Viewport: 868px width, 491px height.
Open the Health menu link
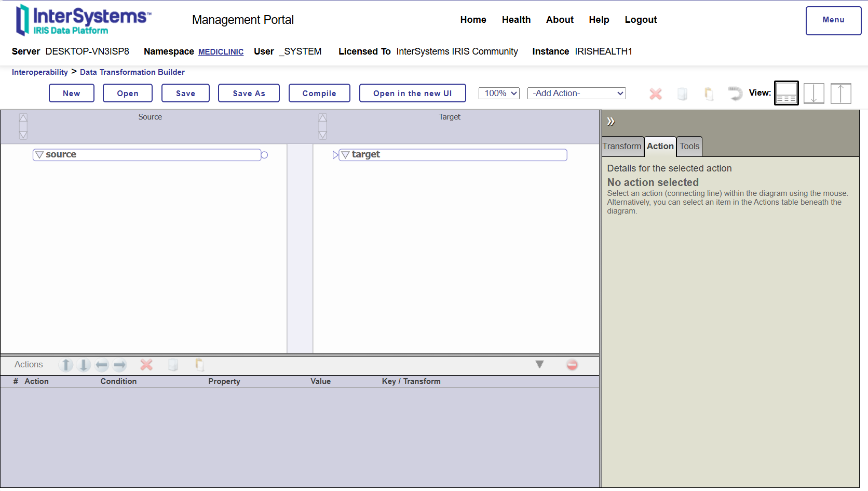516,20
